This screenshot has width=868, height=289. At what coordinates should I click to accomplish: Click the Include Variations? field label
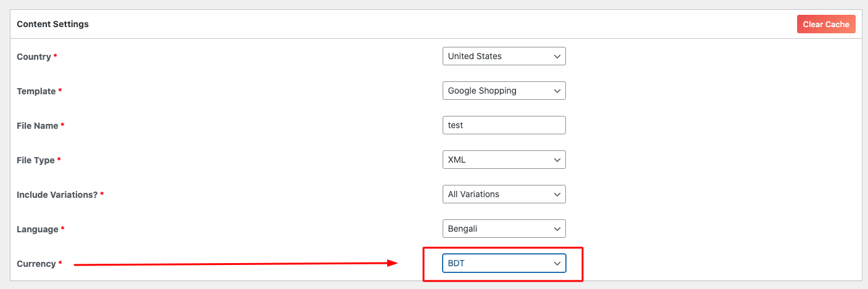[x=57, y=195]
